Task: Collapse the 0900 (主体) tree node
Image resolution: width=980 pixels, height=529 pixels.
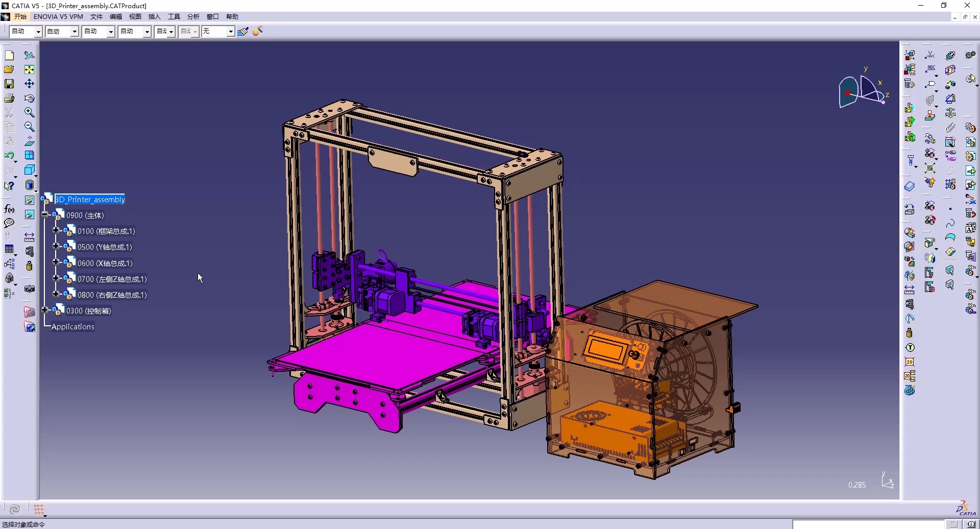Action: click(x=45, y=215)
